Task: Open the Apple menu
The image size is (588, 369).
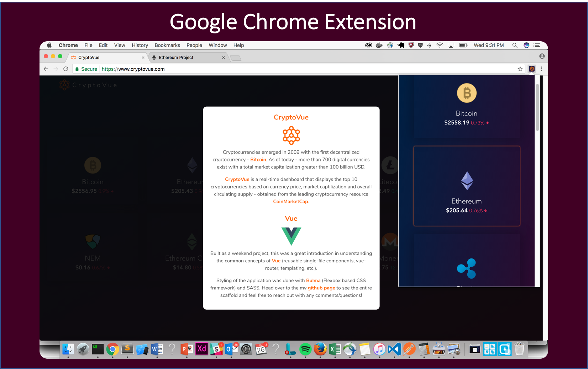Action: (x=49, y=45)
